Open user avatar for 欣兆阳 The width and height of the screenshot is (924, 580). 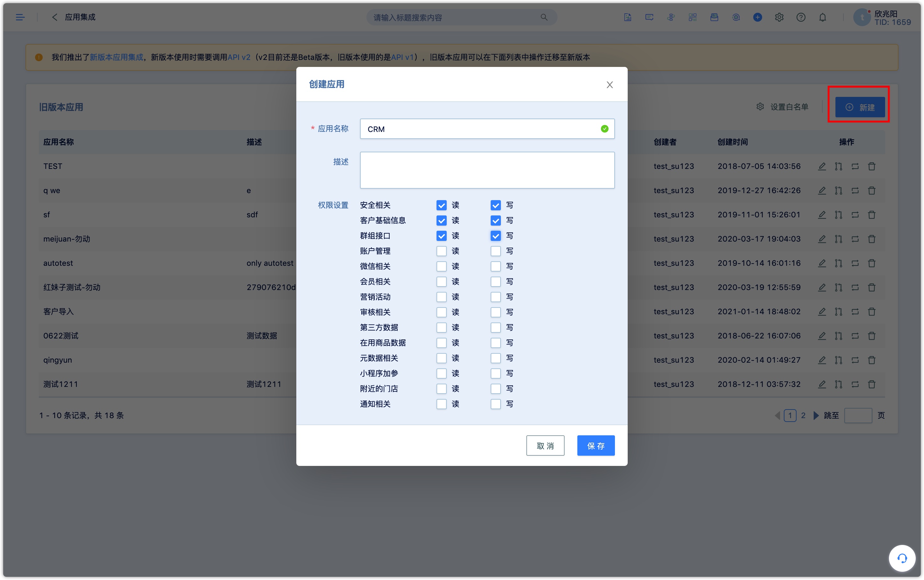(x=862, y=17)
